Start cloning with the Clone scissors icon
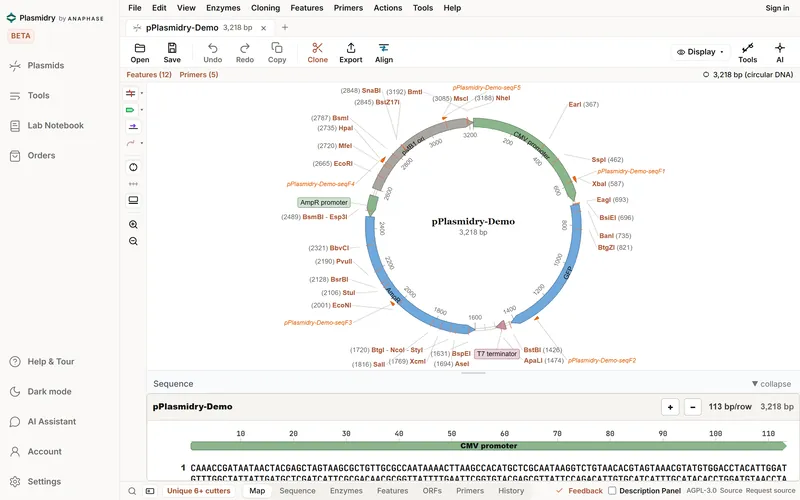Screen dimensions: 800x500 point(317,48)
